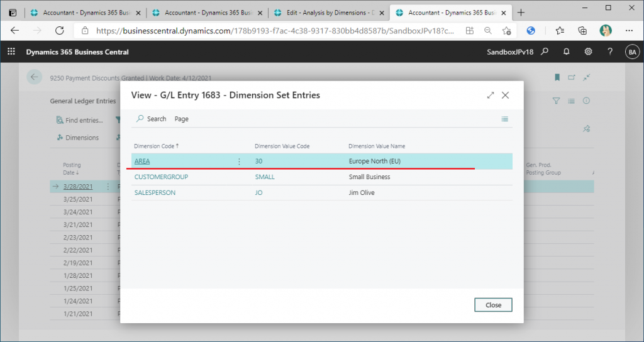Click the open in new window icon
Screen dimensions: 644x342
(x=572, y=77)
